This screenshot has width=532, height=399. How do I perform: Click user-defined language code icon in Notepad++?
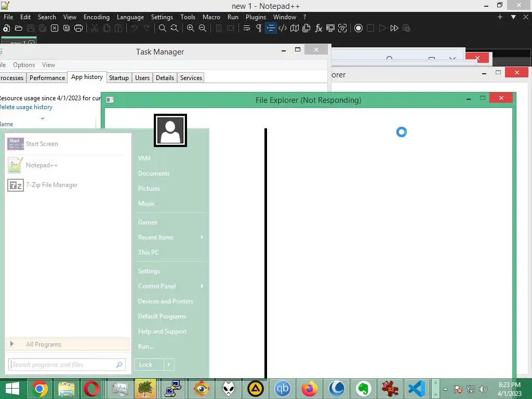pos(283,28)
